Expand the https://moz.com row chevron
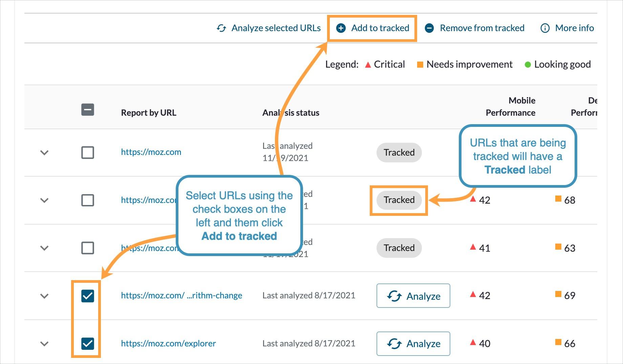623x364 pixels. point(44,152)
